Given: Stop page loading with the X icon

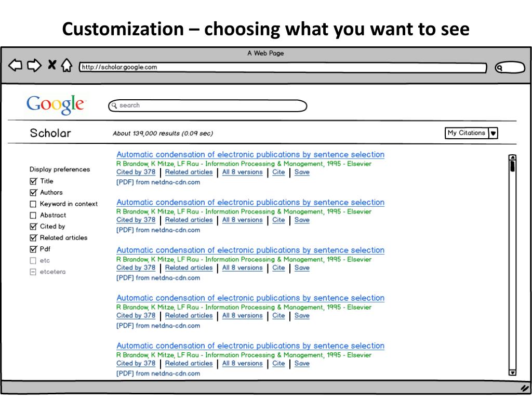Looking at the screenshot, I should click(52, 64).
